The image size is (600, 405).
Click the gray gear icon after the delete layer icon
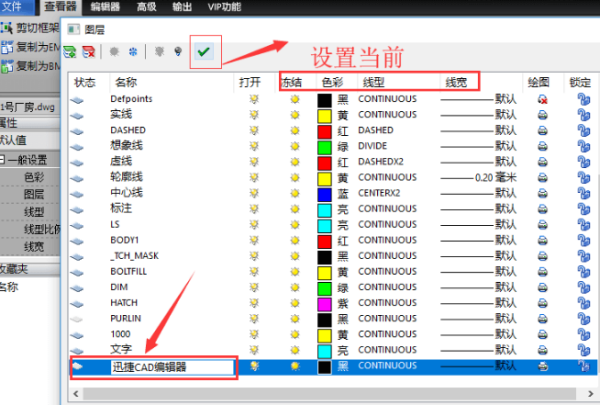point(114,52)
